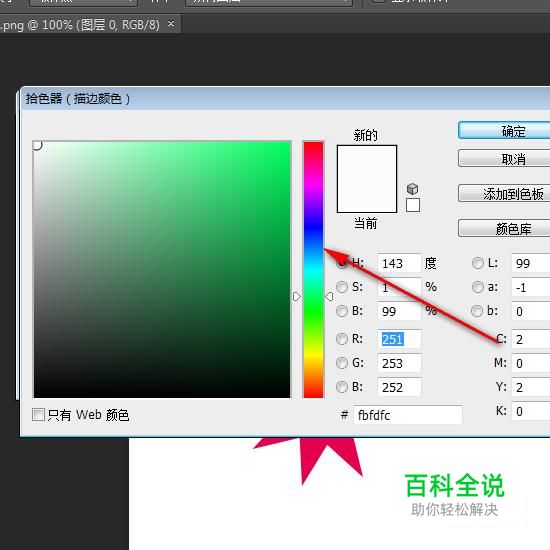Select the Lab a radio button
The width and height of the screenshot is (550, 550).
[477, 287]
